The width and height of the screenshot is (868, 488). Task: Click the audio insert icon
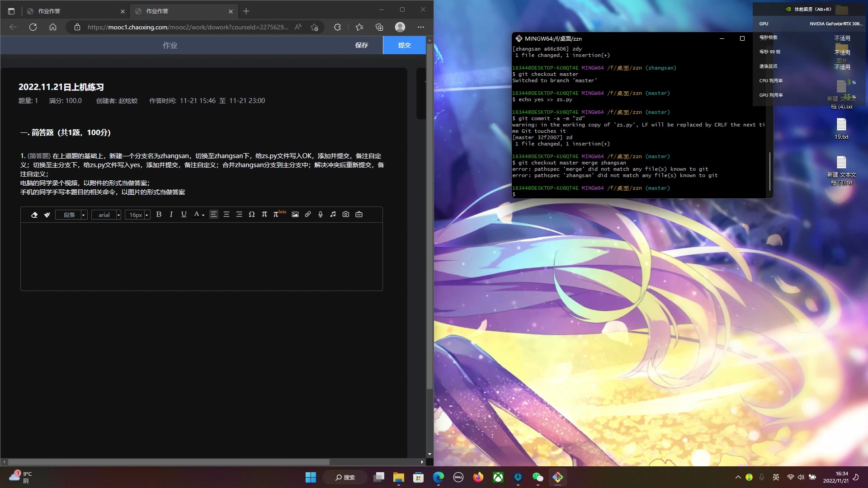[334, 215]
